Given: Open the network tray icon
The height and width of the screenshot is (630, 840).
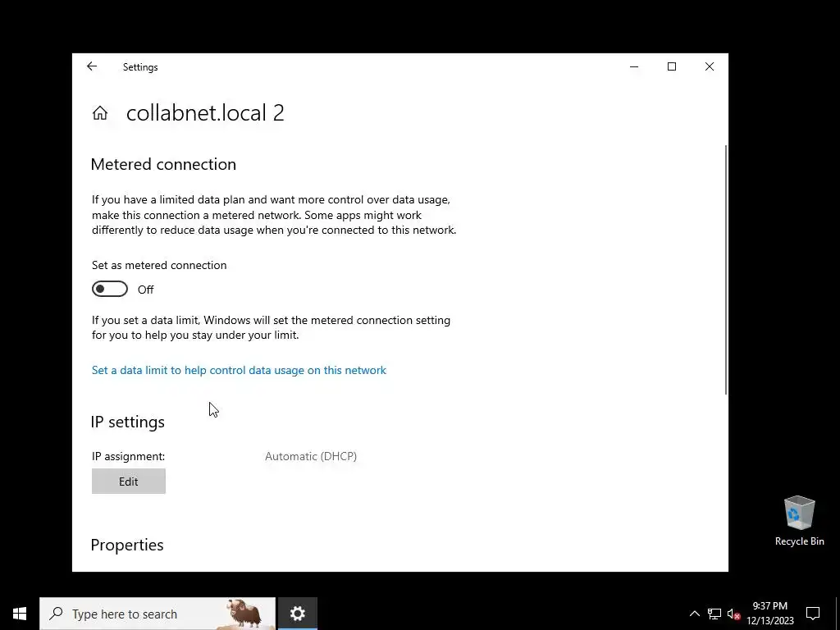Looking at the screenshot, I should point(714,614).
